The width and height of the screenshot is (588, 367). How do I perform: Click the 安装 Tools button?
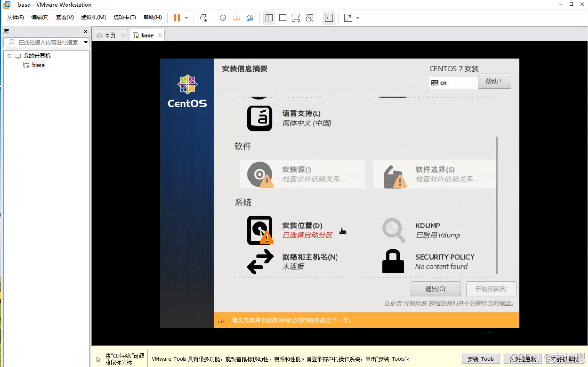pos(481,359)
